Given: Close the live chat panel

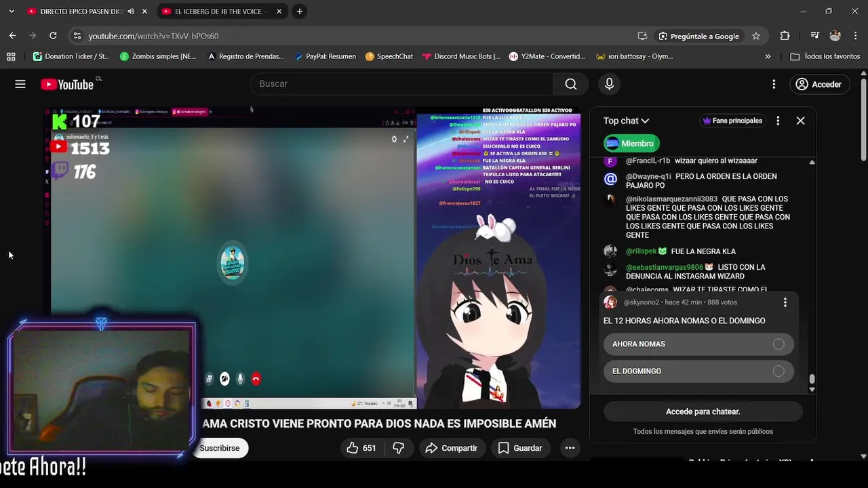Looking at the screenshot, I should [800, 121].
